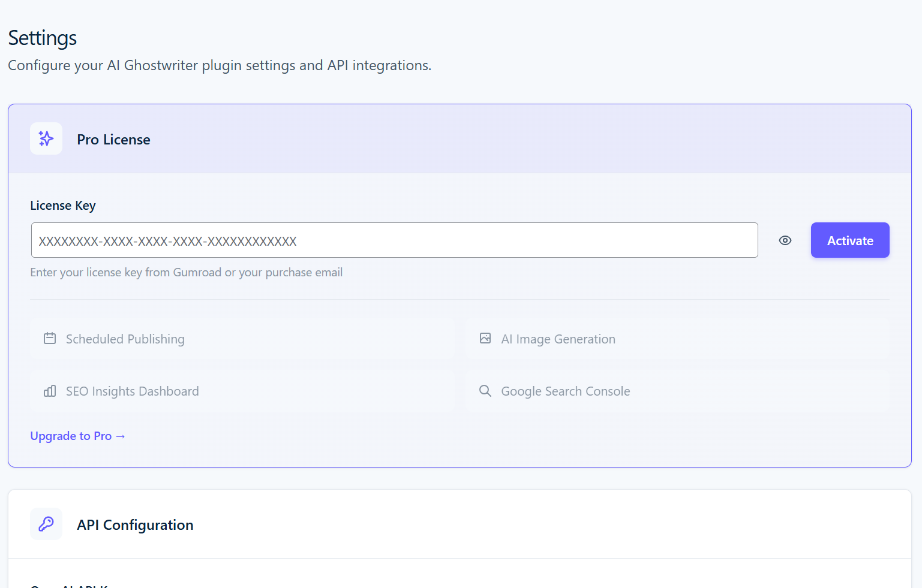Click the Scheduled Publishing calendar icon

[50, 339]
